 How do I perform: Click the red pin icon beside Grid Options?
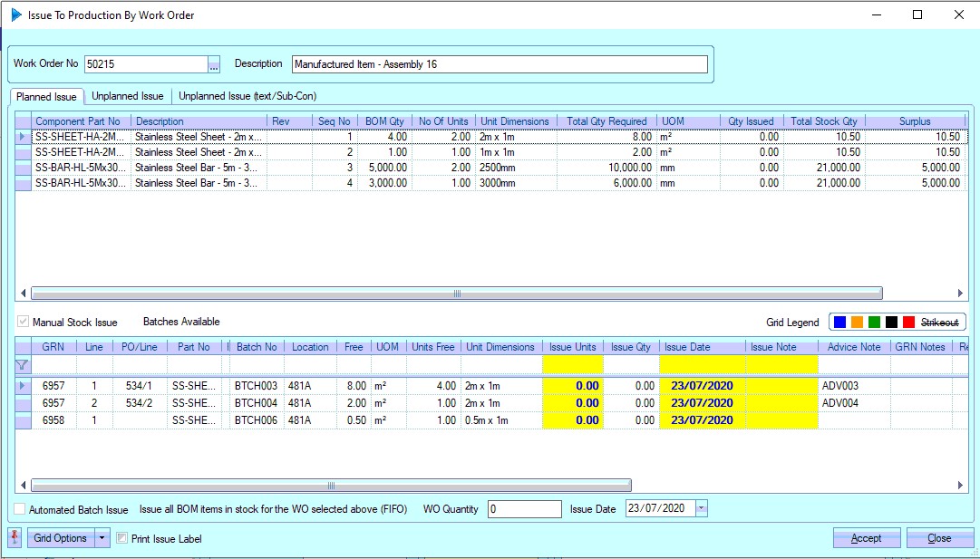14,538
